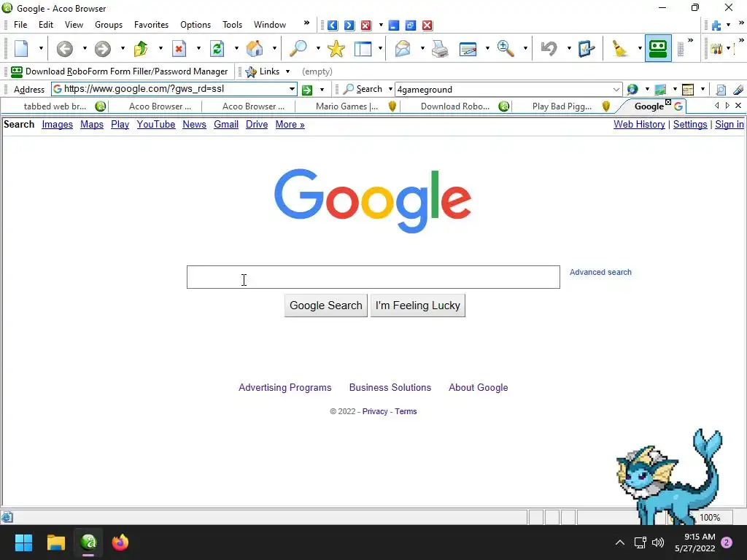Click the New page toolbar icon
Image resolution: width=747 pixels, height=560 pixels.
pos(21,49)
